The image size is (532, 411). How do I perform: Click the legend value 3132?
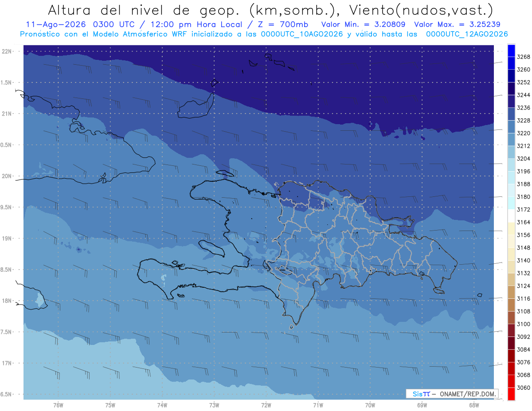point(524,273)
